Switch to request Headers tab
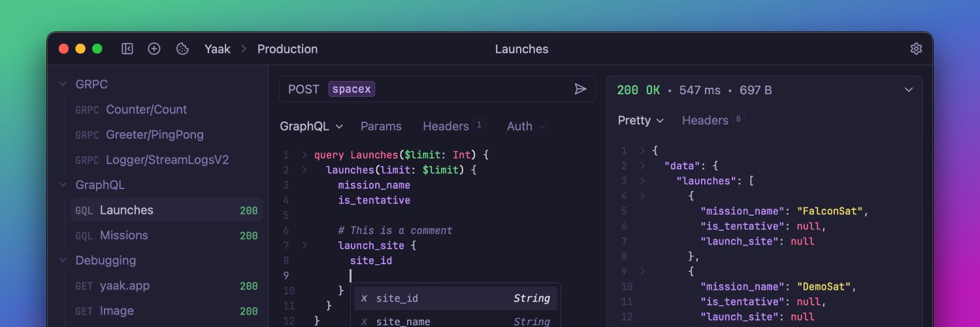 [453, 126]
